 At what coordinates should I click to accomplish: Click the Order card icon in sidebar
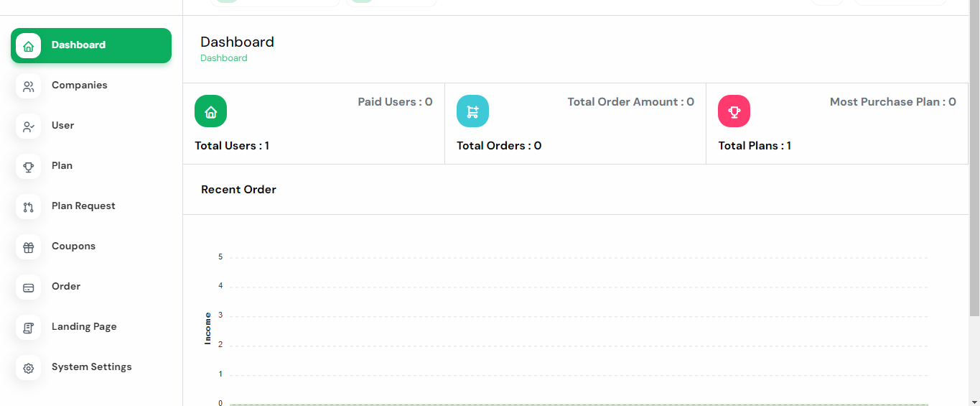click(29, 287)
